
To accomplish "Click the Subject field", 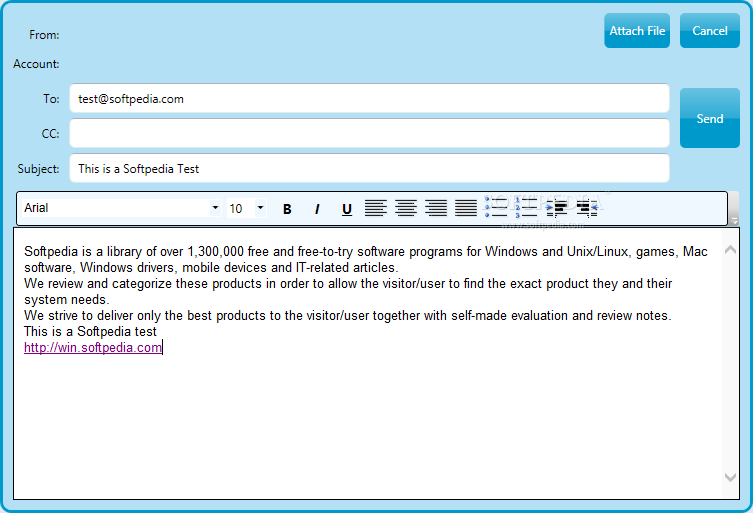I will click(x=369, y=169).
